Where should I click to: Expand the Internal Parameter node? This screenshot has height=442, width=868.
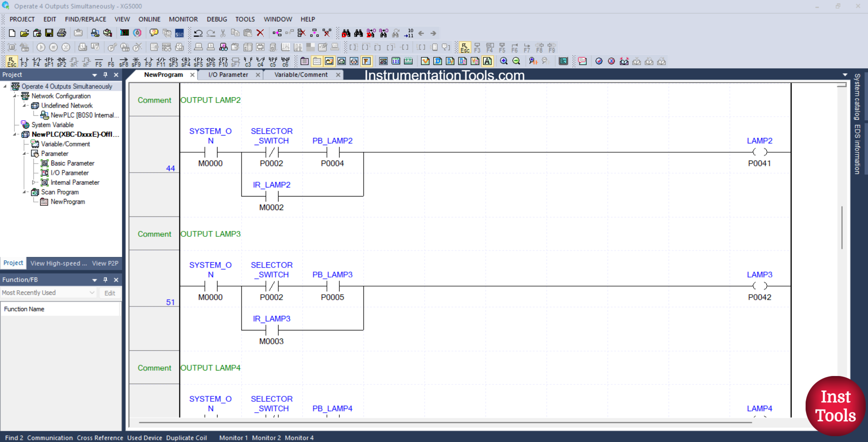[x=34, y=183]
